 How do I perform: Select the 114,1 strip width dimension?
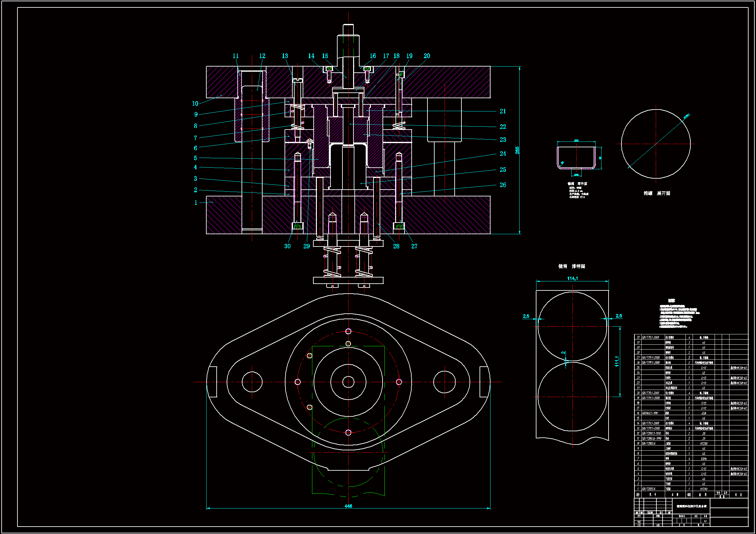tap(572, 278)
